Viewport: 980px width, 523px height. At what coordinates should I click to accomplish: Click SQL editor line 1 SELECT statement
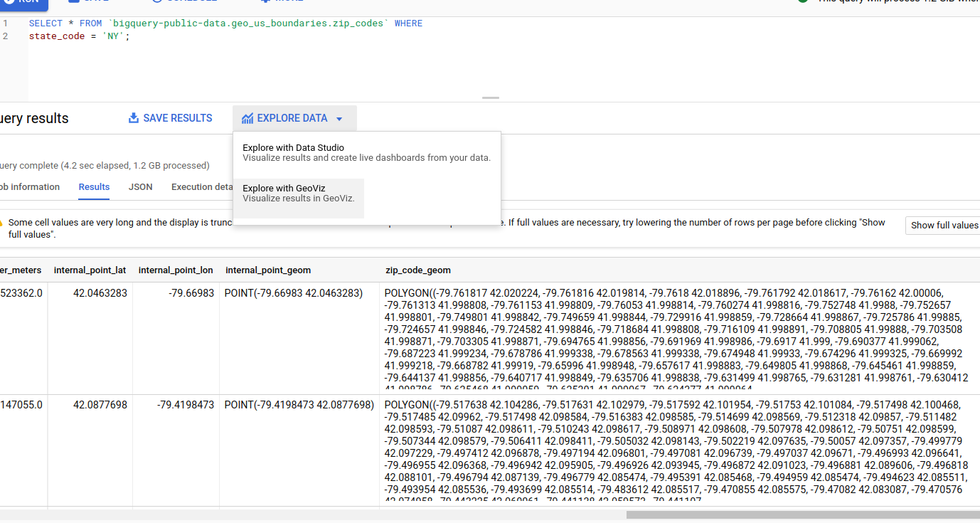pyautogui.click(x=225, y=23)
